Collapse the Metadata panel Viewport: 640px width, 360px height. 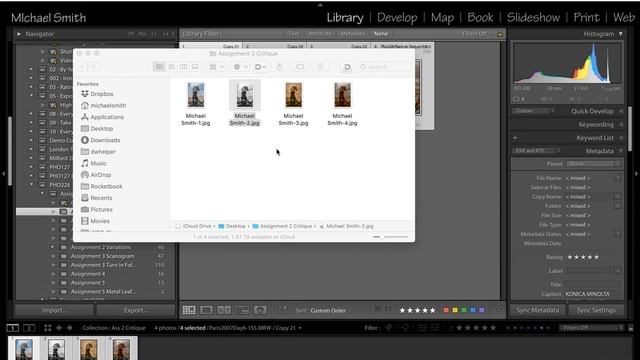(x=620, y=151)
